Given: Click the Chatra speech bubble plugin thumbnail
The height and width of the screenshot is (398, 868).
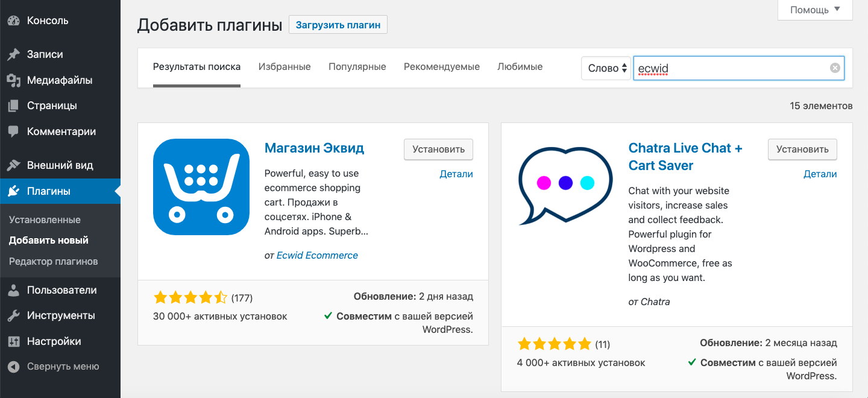Looking at the screenshot, I should click(565, 187).
